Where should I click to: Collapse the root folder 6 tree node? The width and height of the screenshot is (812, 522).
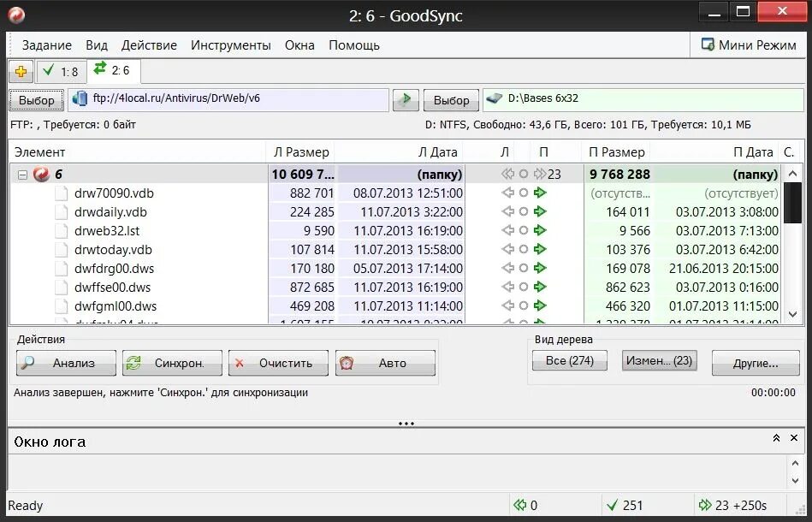point(22,175)
